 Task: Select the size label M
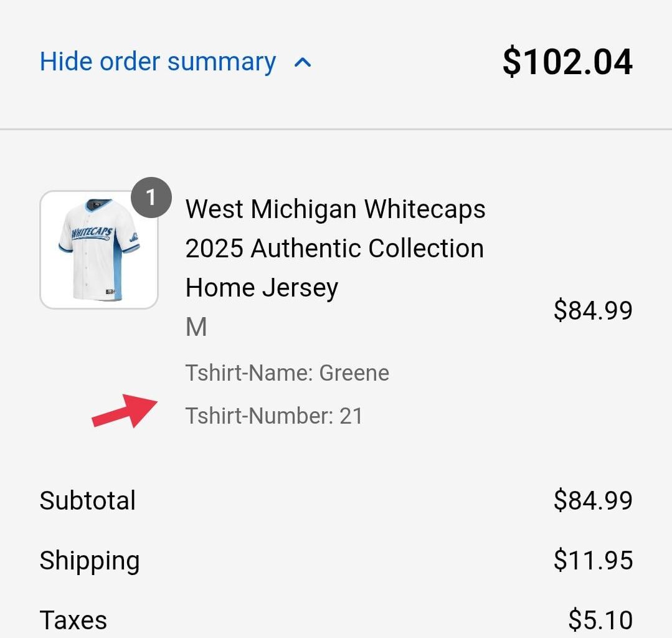(195, 326)
